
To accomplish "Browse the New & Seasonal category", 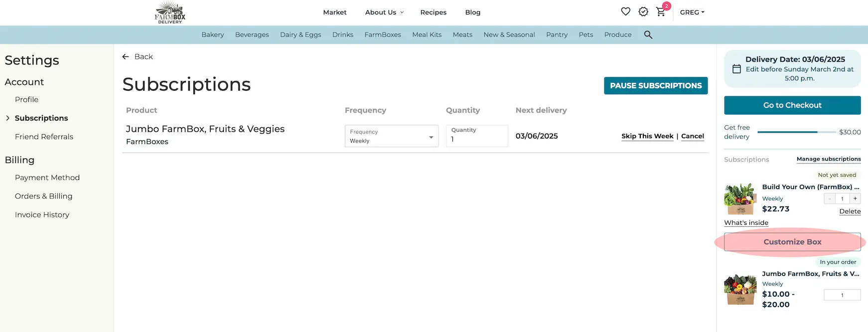I will 509,35.
